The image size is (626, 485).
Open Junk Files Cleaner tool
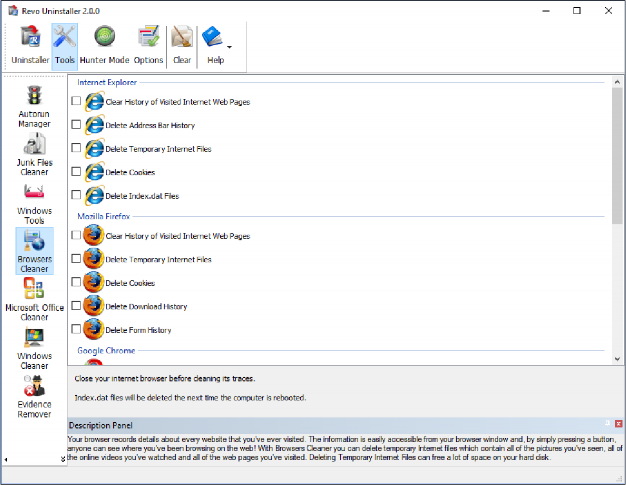click(34, 154)
